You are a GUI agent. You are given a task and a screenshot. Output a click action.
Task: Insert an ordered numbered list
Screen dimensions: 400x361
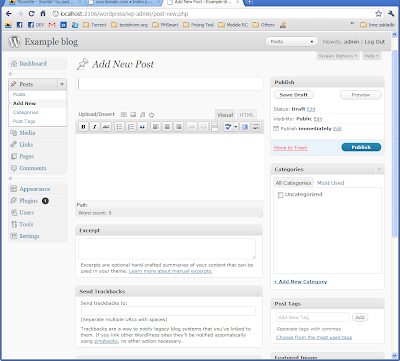pyautogui.click(x=131, y=127)
